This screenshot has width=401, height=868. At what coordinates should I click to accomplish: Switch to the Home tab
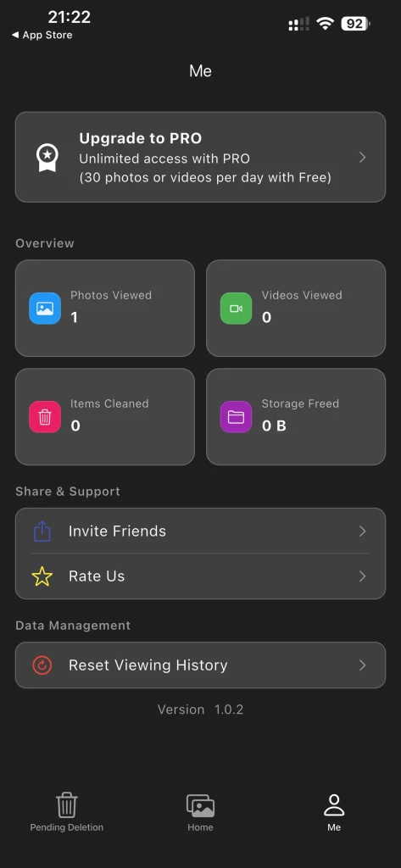click(200, 812)
